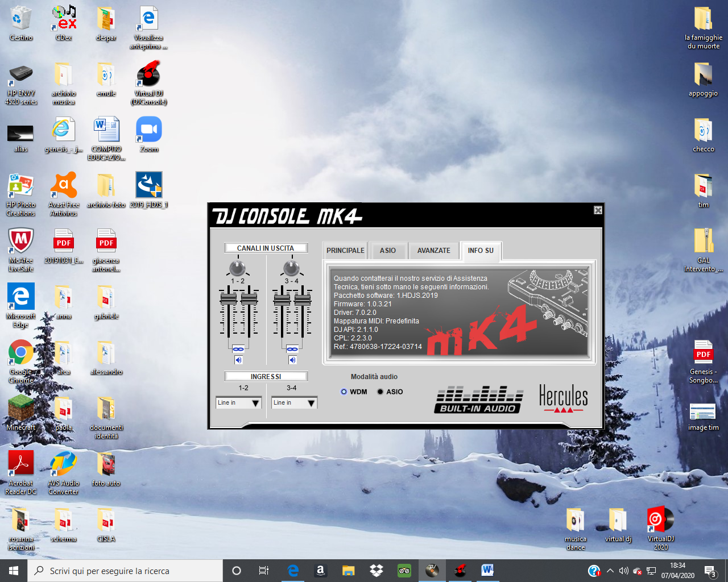Viewport: 728px width, 582px height.
Task: Open TripAdvisor taskbar icon
Action: coord(404,571)
